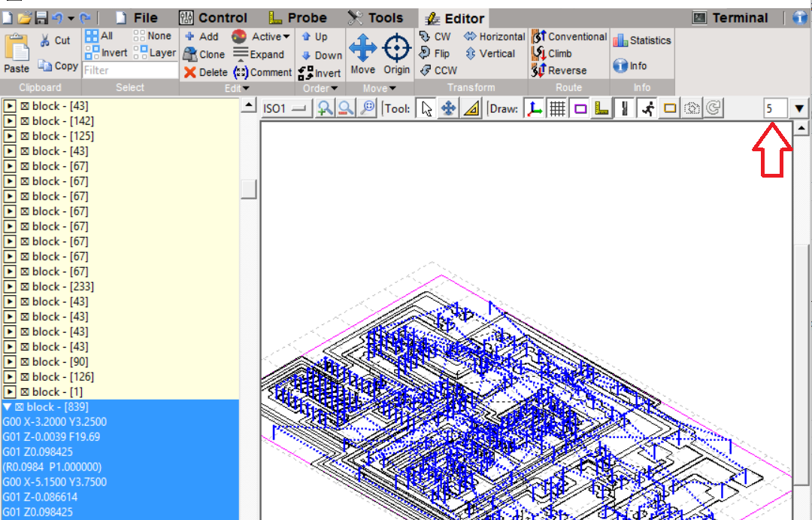
Task: Rotate selection CCW
Action: pyautogui.click(x=438, y=71)
